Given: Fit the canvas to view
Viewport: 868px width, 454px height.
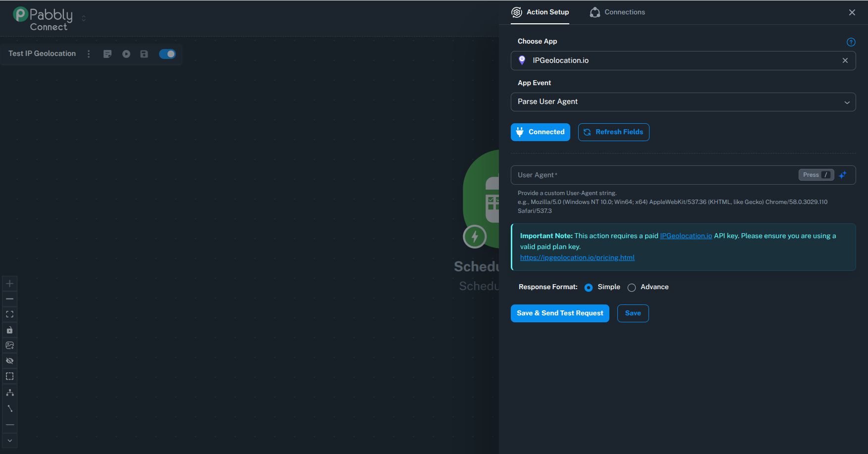Looking at the screenshot, I should [9, 314].
